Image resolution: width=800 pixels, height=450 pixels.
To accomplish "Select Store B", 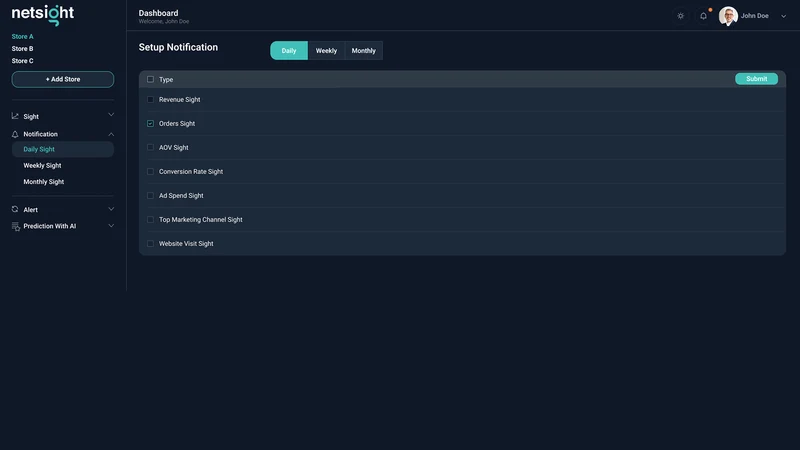I will 22,48.
